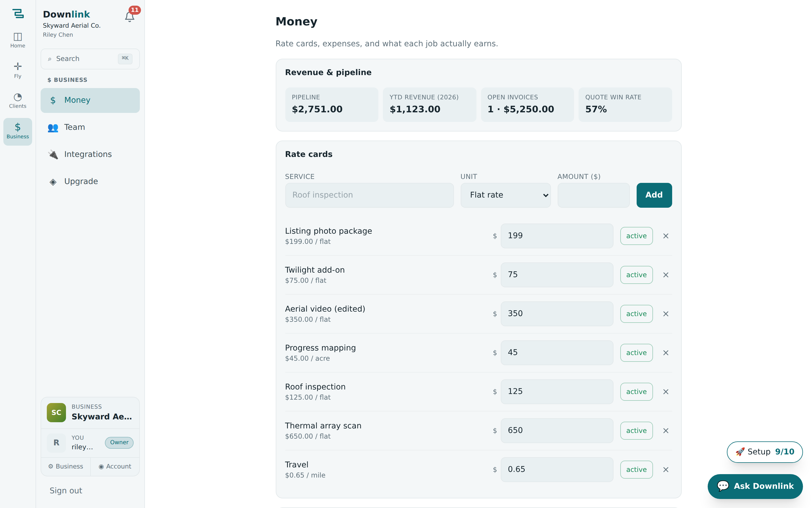Remove the Listing photo package rate
The height and width of the screenshot is (508, 812).
pos(666,236)
